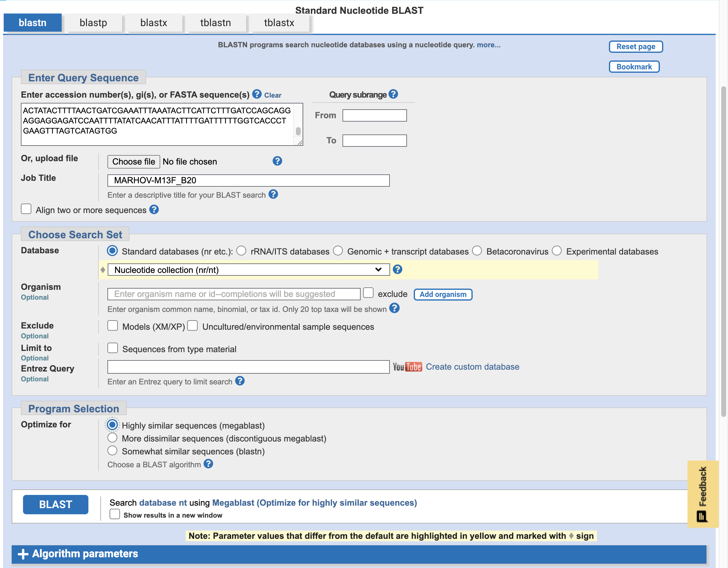This screenshot has height=568, width=728.
Task: Click Choose file upload button
Action: pos(134,162)
